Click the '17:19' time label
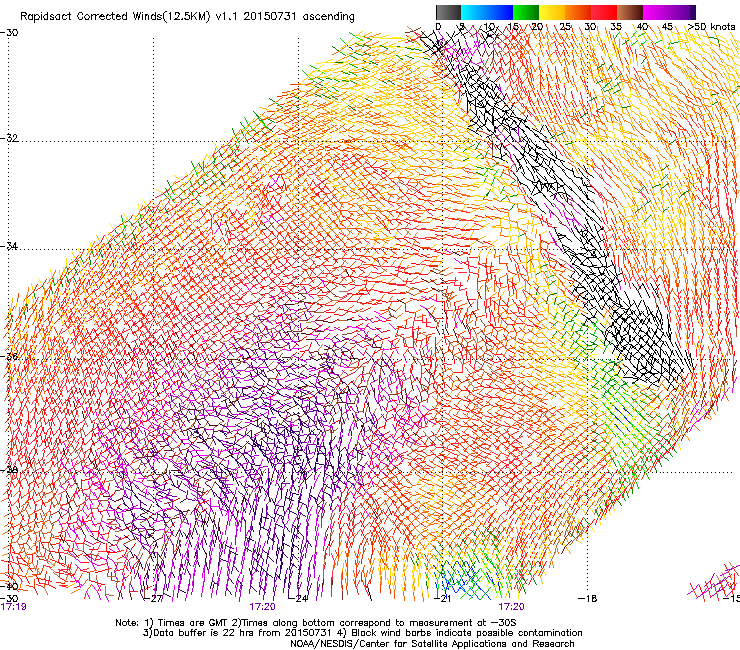740x650 pixels. 13,607
